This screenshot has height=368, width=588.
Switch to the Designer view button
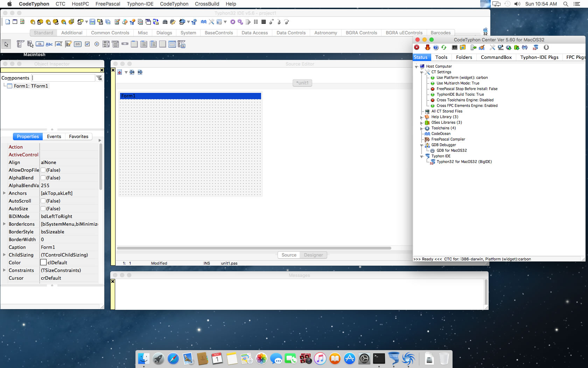pyautogui.click(x=314, y=255)
